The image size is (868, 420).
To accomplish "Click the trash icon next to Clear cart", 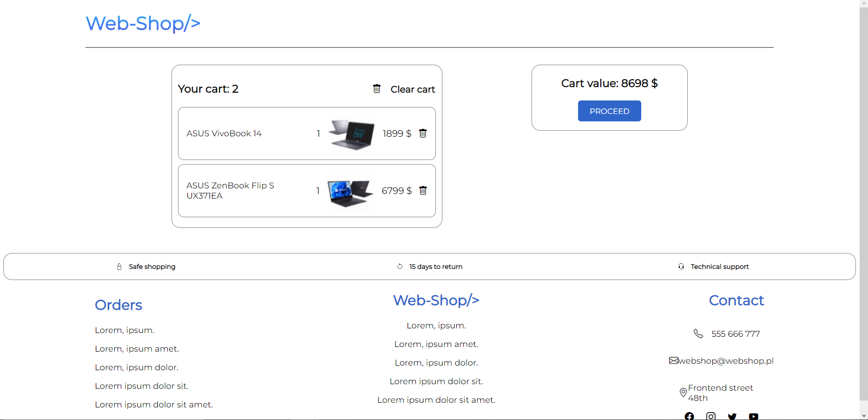I will (x=377, y=88).
